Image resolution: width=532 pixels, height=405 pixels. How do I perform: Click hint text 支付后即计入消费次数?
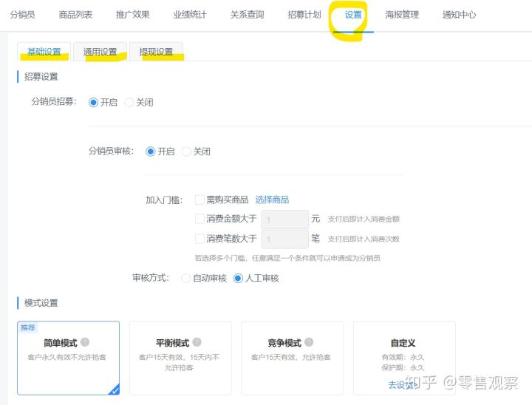[364, 239]
